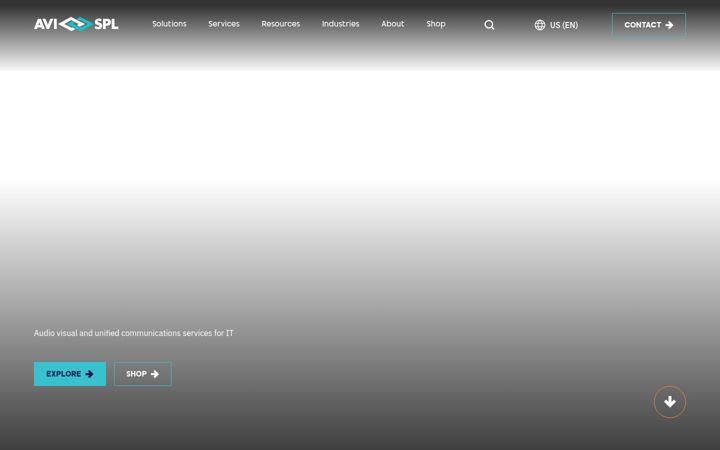Open the Services menu

(x=224, y=24)
